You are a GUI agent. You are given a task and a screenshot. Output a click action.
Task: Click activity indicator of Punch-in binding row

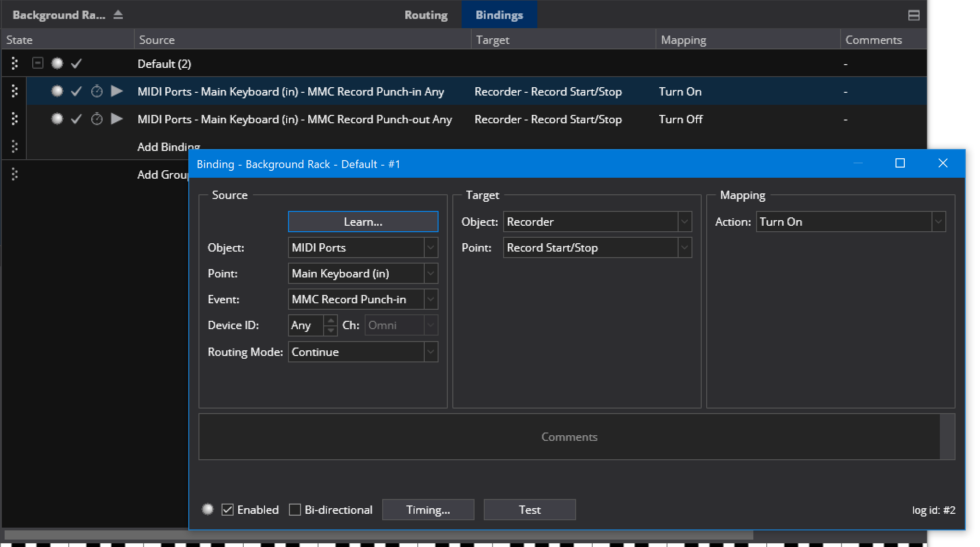tap(57, 91)
